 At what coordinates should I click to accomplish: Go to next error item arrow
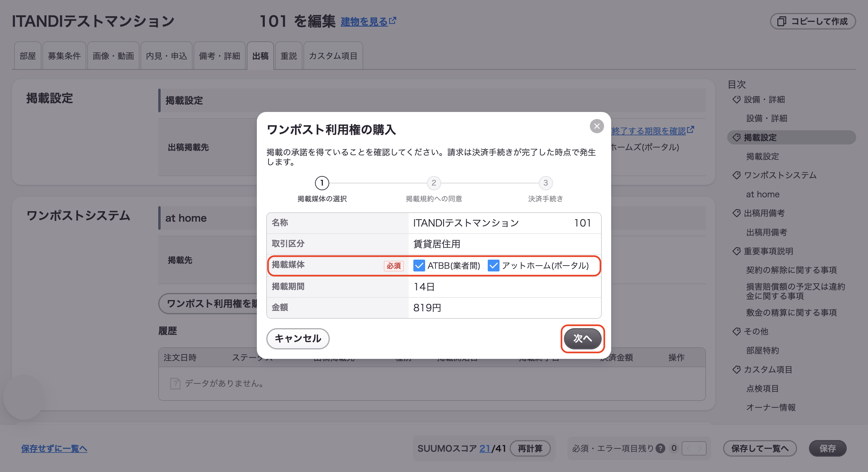700,448
